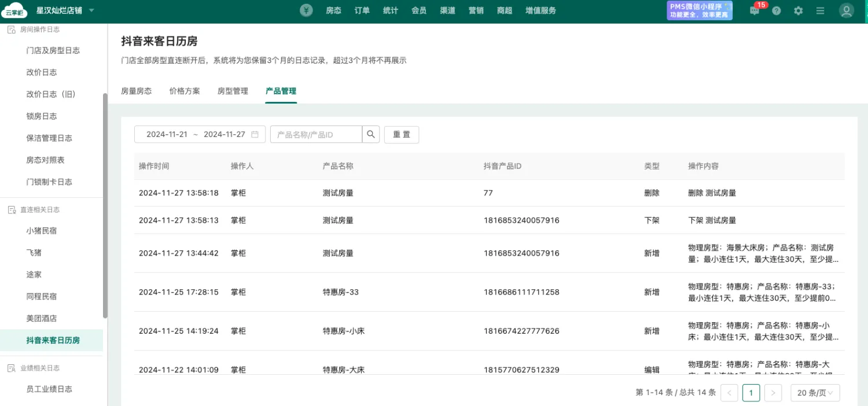Open the 订单 menu
This screenshot has height=406, width=868.
coord(362,10)
